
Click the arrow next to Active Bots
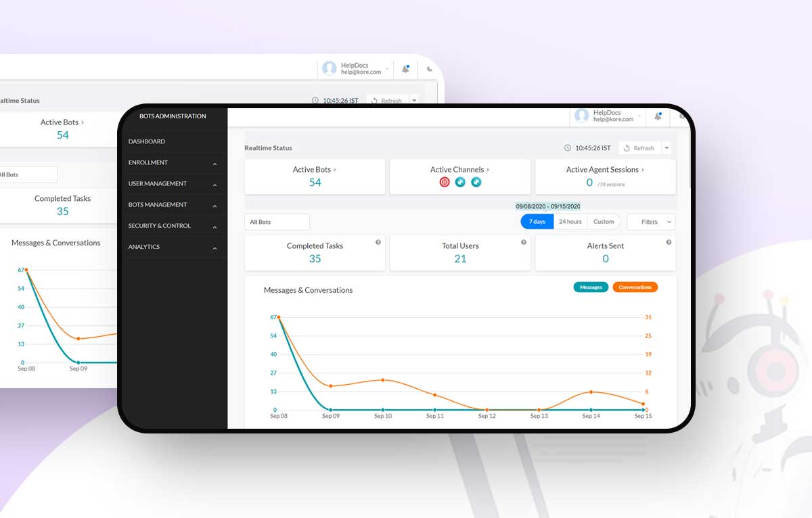(335, 170)
